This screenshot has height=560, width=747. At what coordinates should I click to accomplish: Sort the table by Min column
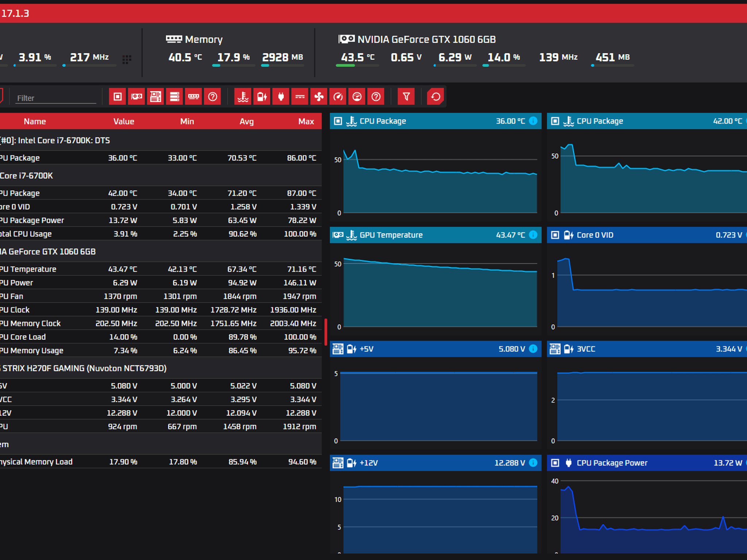coord(187,121)
